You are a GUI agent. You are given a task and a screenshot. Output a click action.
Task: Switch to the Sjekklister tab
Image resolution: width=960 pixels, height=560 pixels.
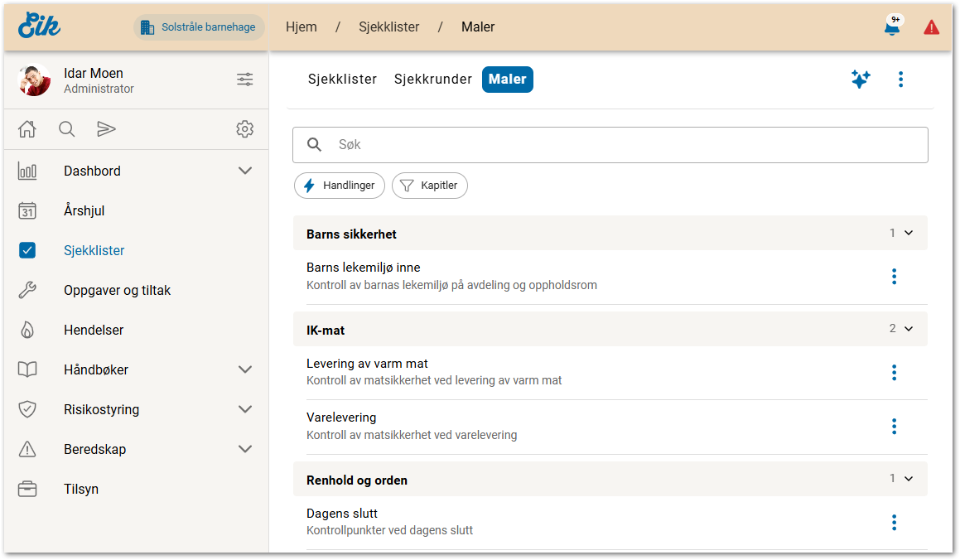click(342, 80)
